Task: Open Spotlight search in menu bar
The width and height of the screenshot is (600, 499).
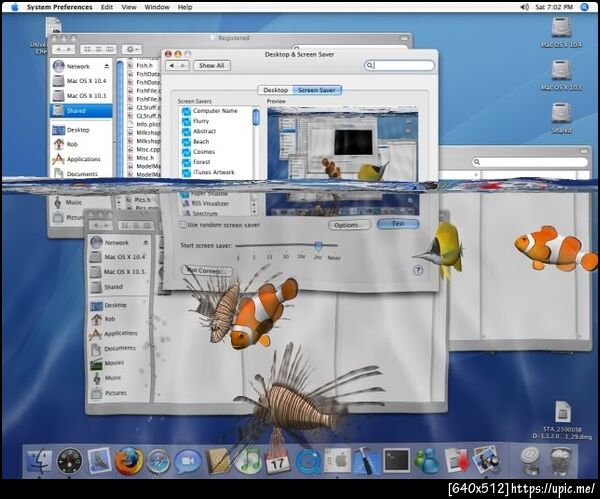Action: [x=584, y=7]
